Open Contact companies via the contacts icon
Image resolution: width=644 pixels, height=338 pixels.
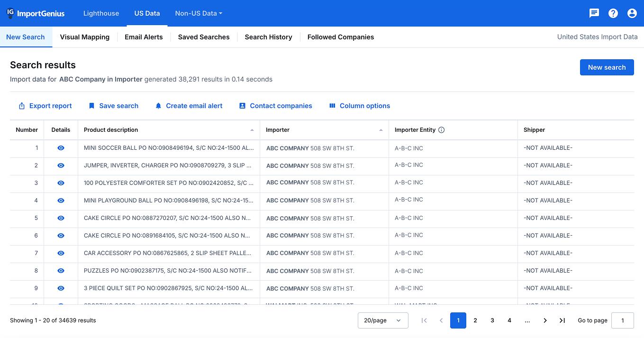243,106
